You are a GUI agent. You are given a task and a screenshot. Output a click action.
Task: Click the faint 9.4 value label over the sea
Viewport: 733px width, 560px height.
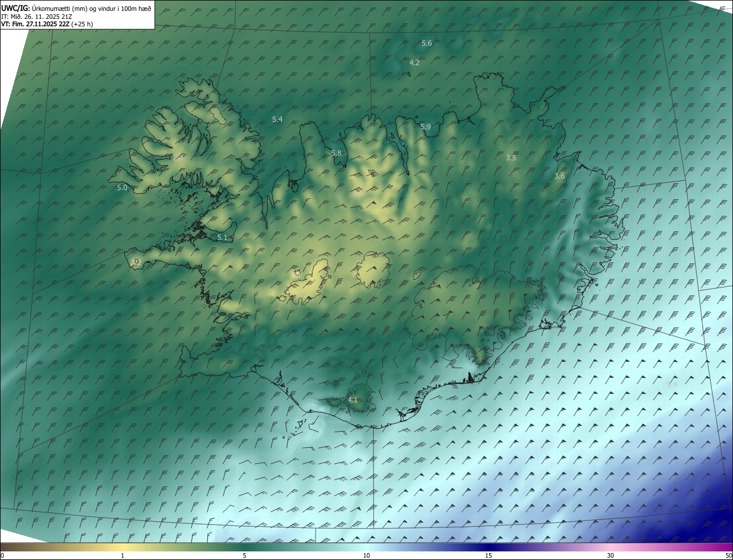pos(672,385)
